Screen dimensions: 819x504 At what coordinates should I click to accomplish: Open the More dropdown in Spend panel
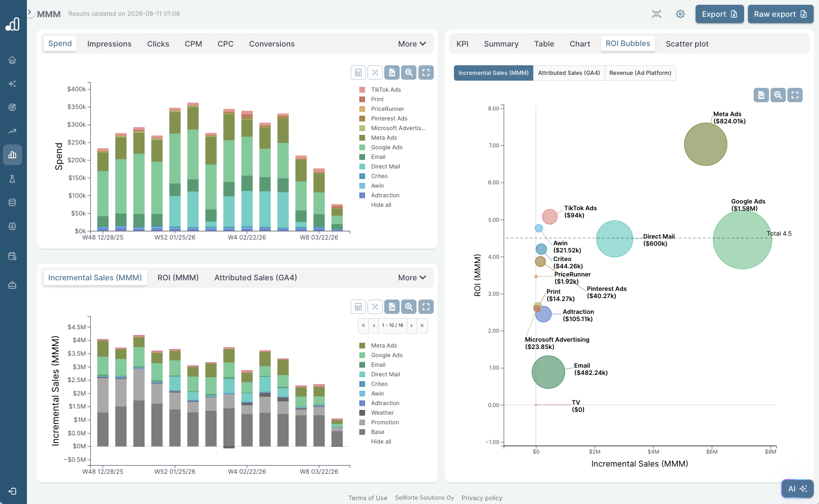pos(412,44)
